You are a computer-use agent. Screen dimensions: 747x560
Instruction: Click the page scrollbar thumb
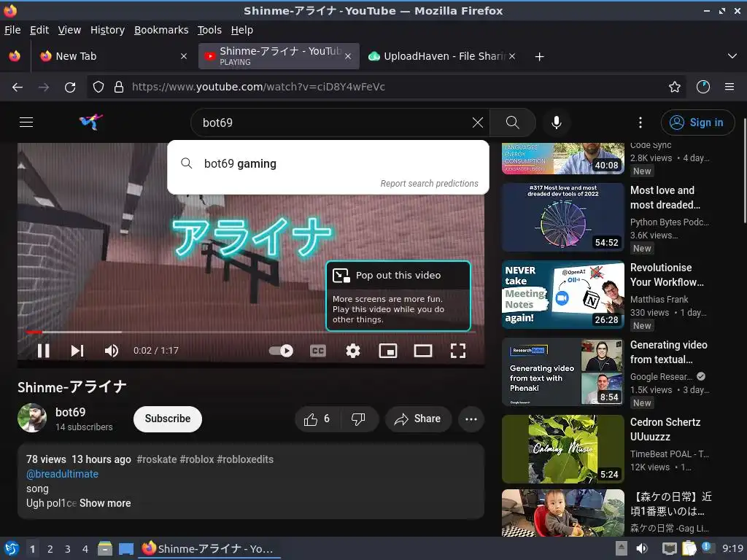point(743,171)
